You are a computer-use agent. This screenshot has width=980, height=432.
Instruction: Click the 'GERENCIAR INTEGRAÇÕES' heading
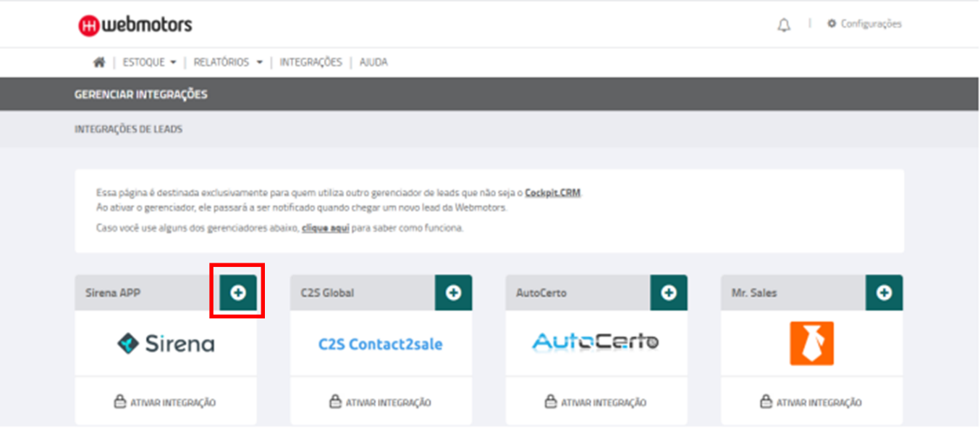tap(140, 95)
